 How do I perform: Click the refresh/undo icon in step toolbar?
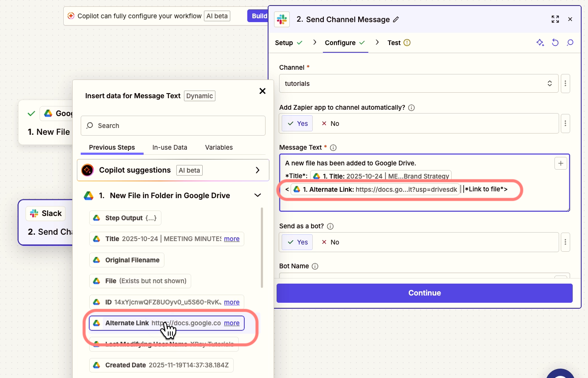(555, 43)
